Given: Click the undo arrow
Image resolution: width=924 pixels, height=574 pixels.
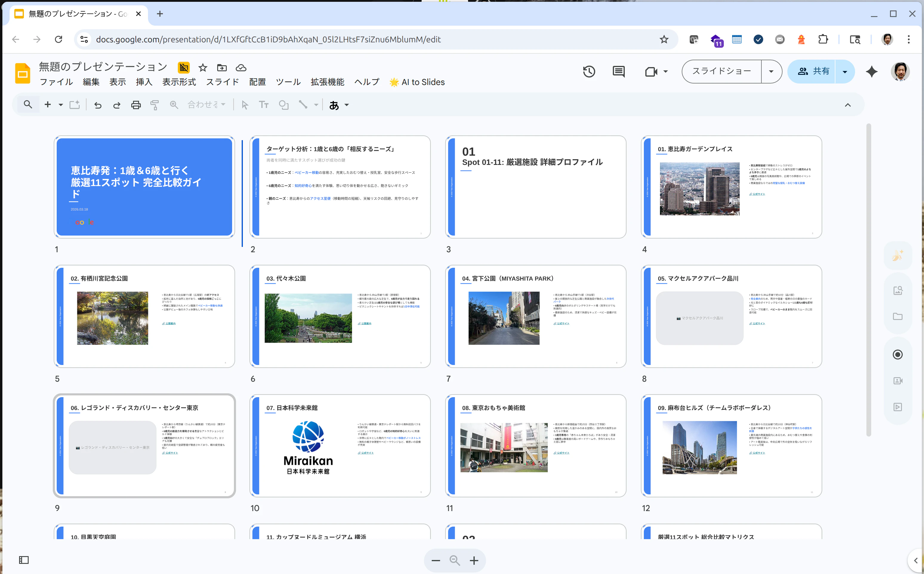Looking at the screenshot, I should (x=98, y=105).
